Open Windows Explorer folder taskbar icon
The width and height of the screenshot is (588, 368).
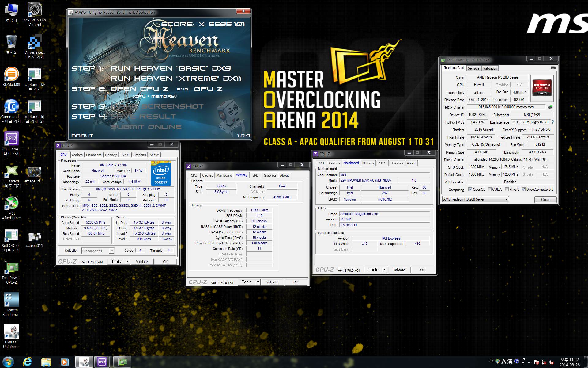click(46, 362)
